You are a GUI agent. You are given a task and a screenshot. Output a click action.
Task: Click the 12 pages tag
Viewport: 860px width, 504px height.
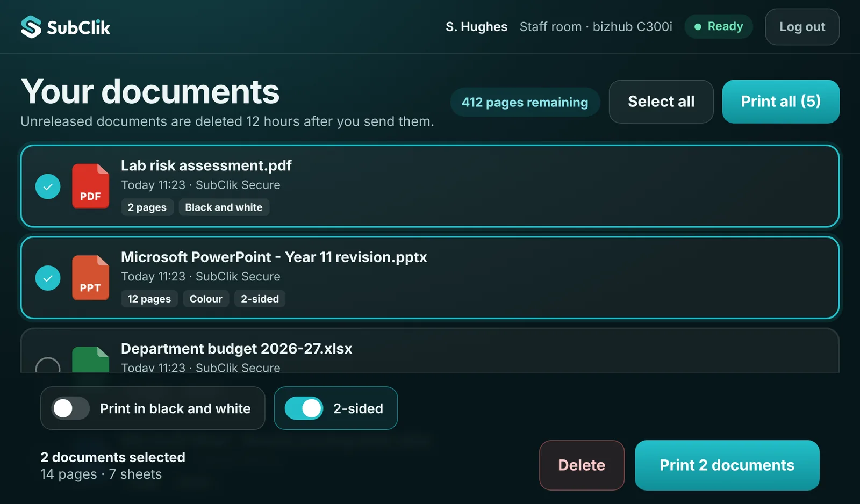[x=149, y=299]
